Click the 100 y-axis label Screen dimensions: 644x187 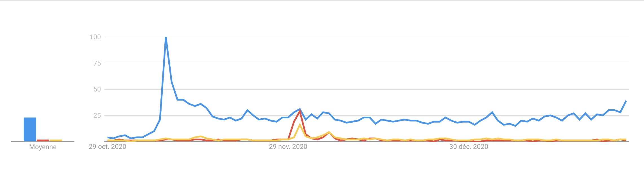point(95,37)
